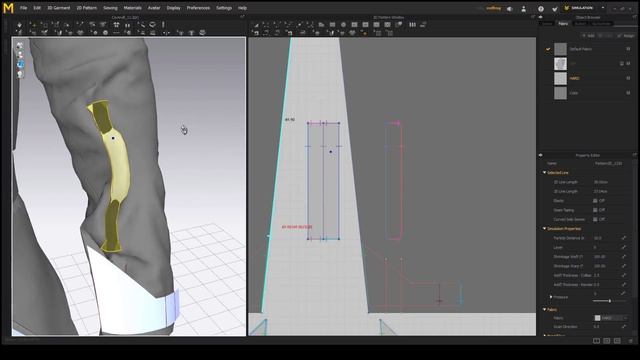Open the Preferences menu

pyautogui.click(x=198, y=8)
